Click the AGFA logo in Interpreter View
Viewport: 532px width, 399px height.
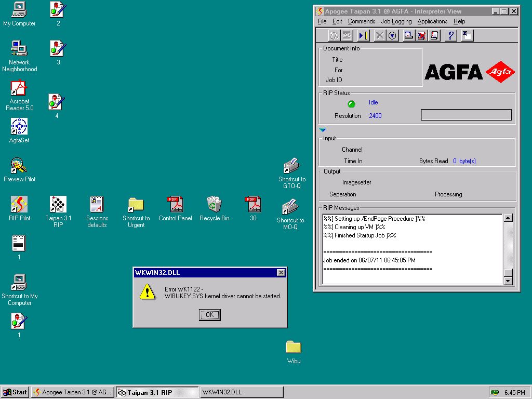(x=470, y=72)
